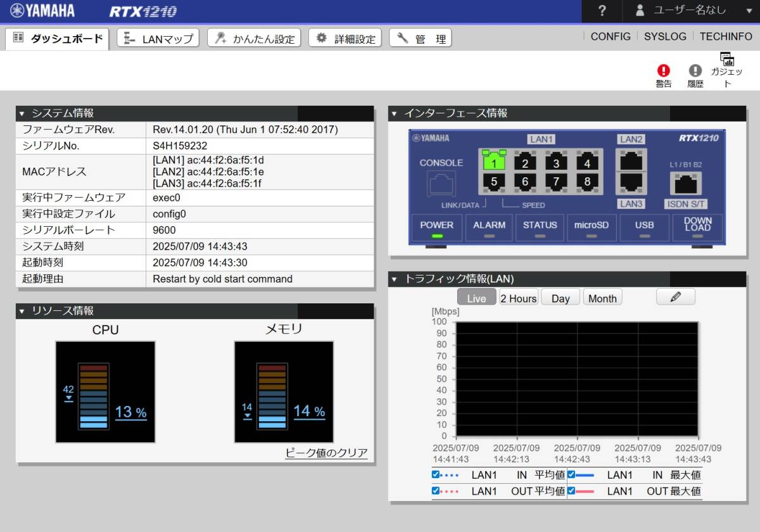The width and height of the screenshot is (760, 532).
Task: Click the CPU usage meter gauge
Action: click(x=105, y=392)
